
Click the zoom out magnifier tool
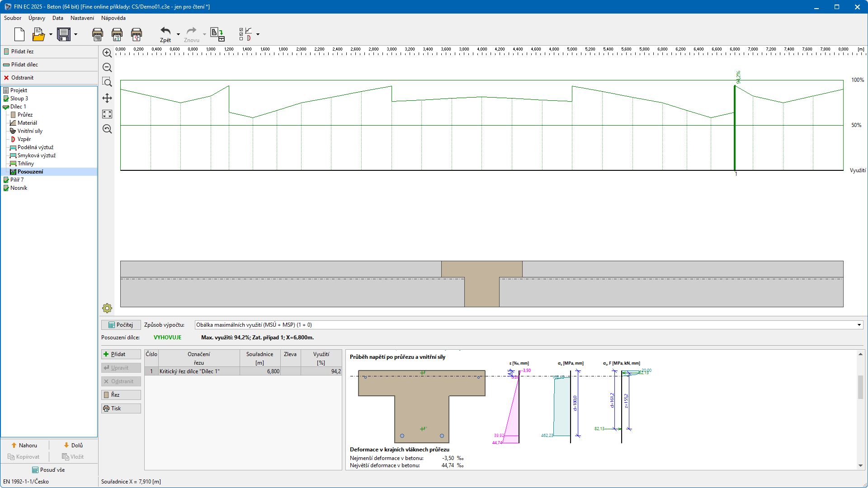tap(107, 68)
